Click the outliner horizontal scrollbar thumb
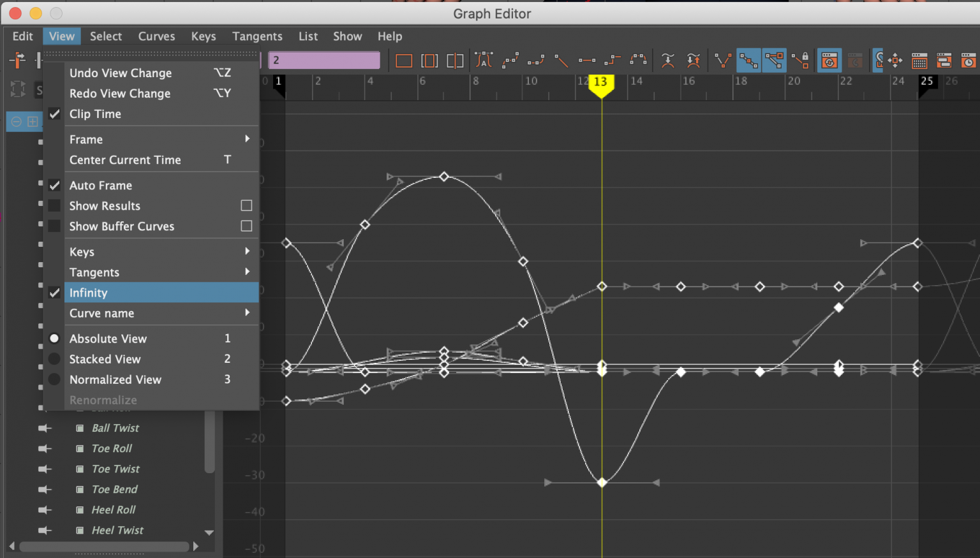This screenshot has height=558, width=980. click(104, 547)
